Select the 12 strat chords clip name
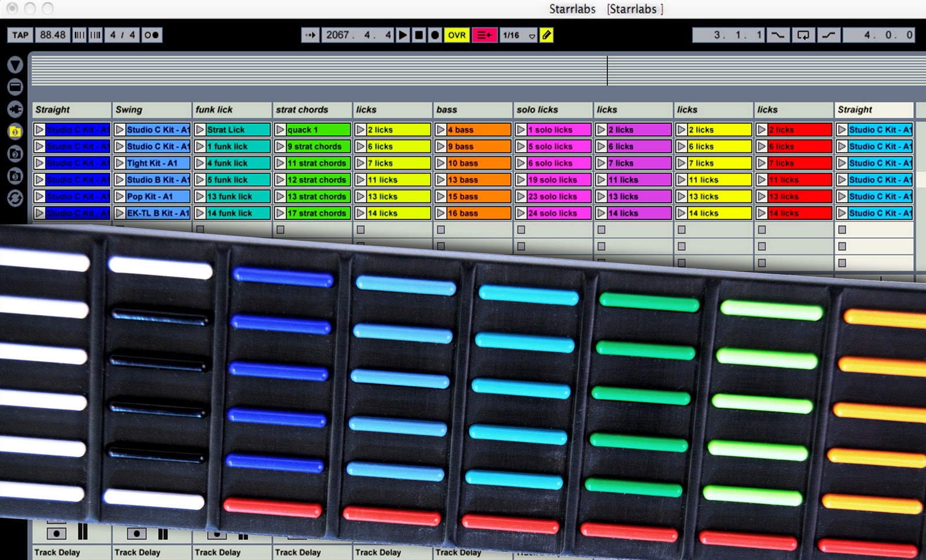Screen dimensions: 926x560 point(318,180)
